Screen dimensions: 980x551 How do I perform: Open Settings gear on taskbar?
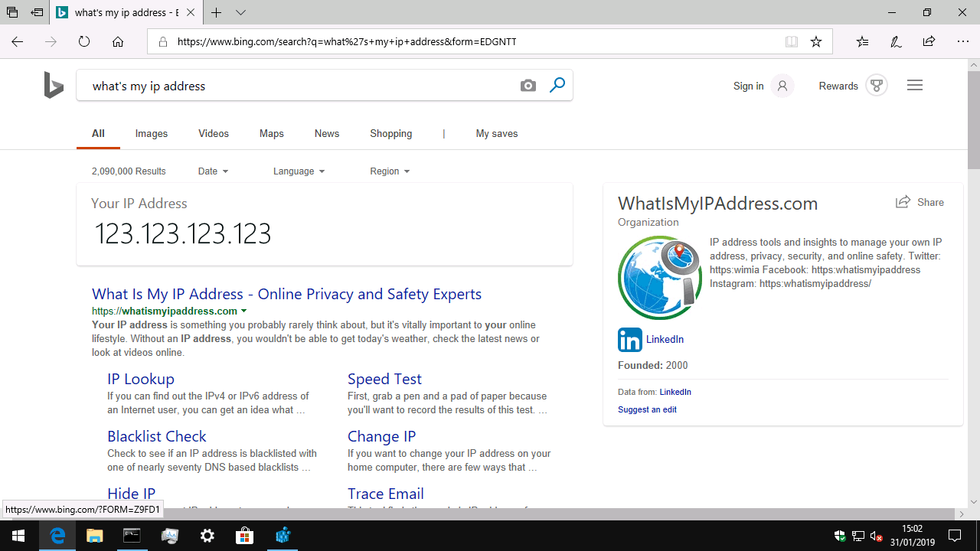[x=207, y=536]
